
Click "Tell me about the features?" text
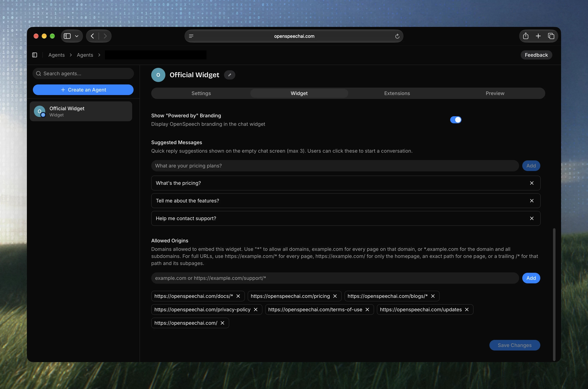pos(187,201)
